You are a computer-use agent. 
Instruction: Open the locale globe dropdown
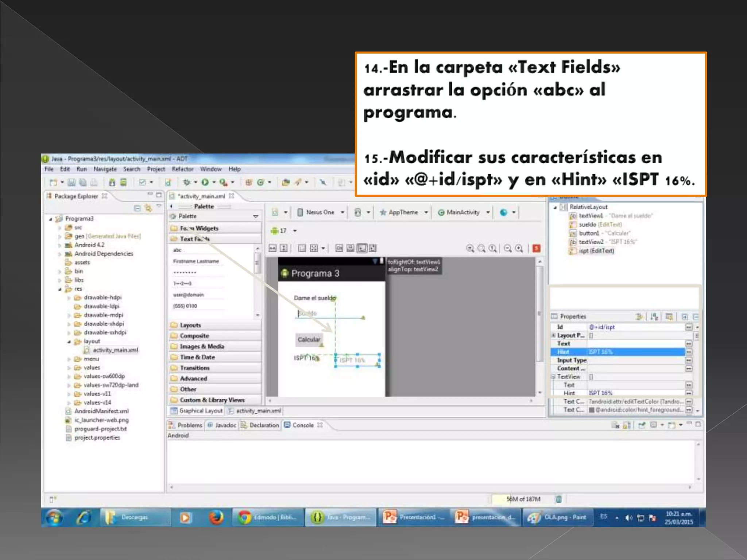pyautogui.click(x=508, y=212)
